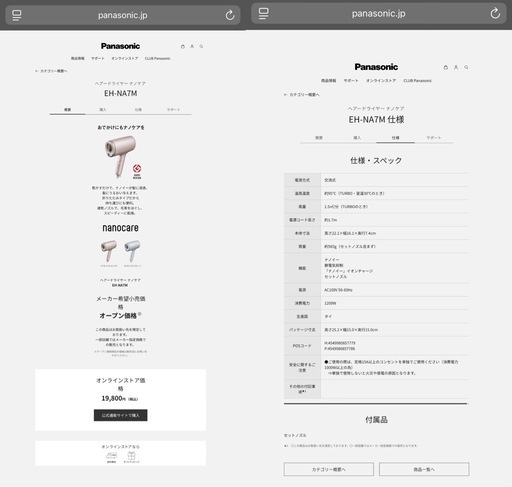Open the cart icon on the left page
The width and height of the screenshot is (512, 487).
click(183, 46)
